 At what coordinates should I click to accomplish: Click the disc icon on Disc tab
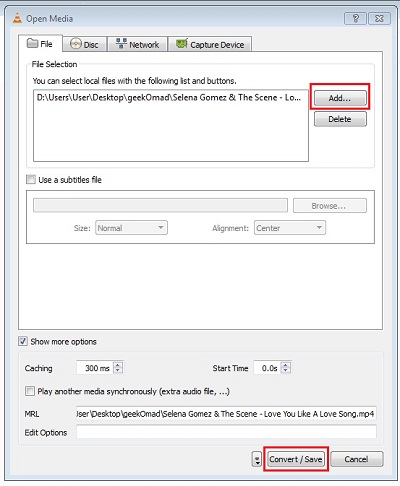(x=76, y=44)
